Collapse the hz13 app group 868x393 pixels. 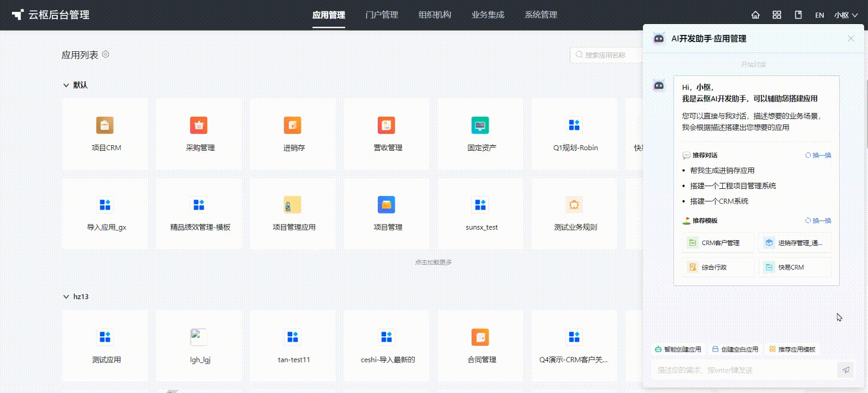tap(66, 297)
